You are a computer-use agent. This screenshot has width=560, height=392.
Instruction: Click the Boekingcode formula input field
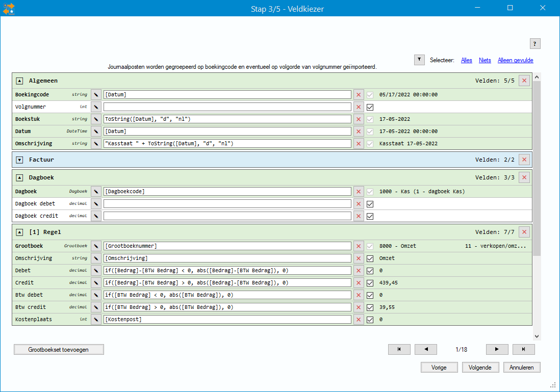227,95
